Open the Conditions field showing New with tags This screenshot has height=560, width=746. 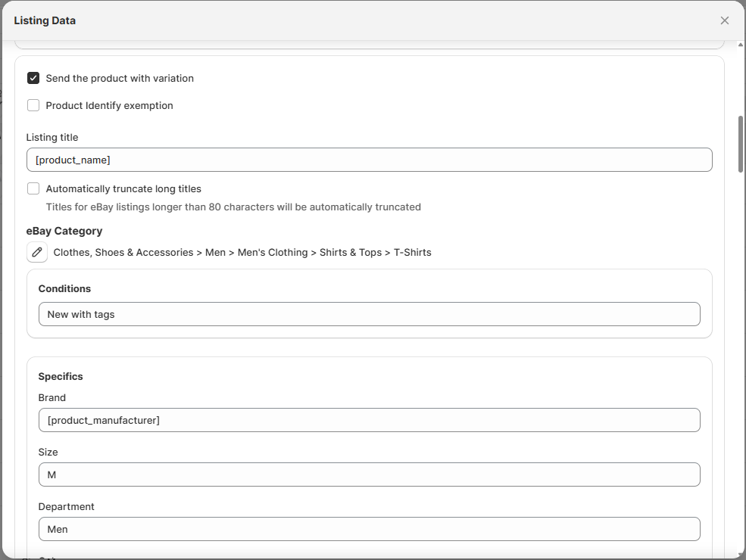(x=369, y=314)
